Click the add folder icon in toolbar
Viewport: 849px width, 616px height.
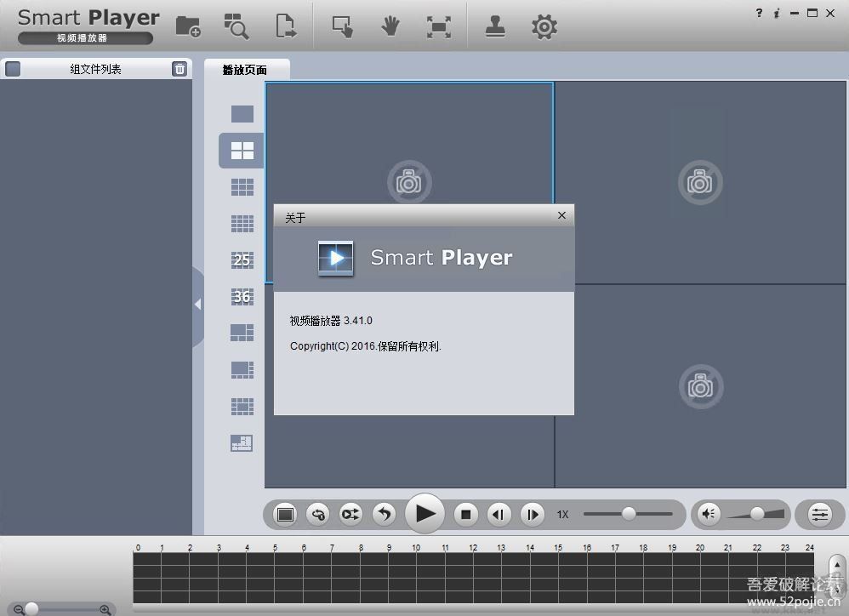point(188,26)
